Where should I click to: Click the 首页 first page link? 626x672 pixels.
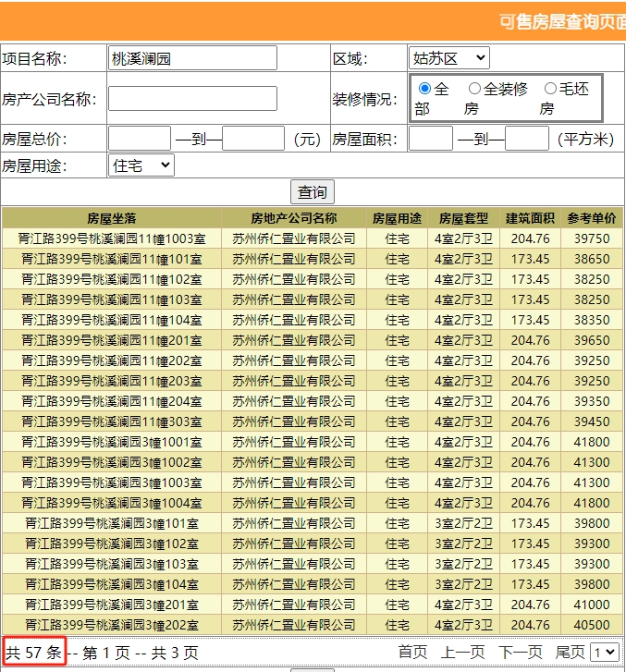click(x=412, y=653)
